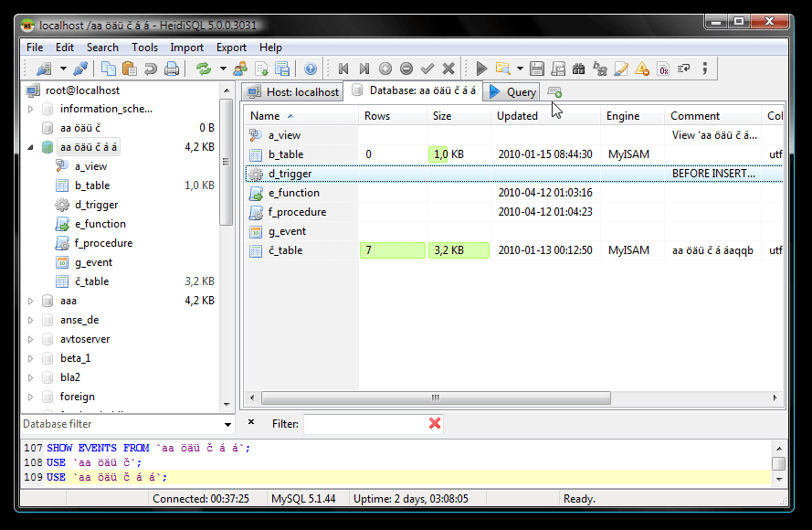Click the database tree vertical scrollbar thumb
This screenshot has height=530, width=812.
point(226,162)
